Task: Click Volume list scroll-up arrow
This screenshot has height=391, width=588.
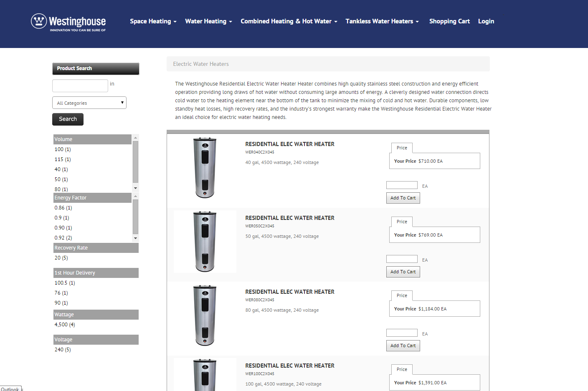Action: pyautogui.click(x=135, y=138)
